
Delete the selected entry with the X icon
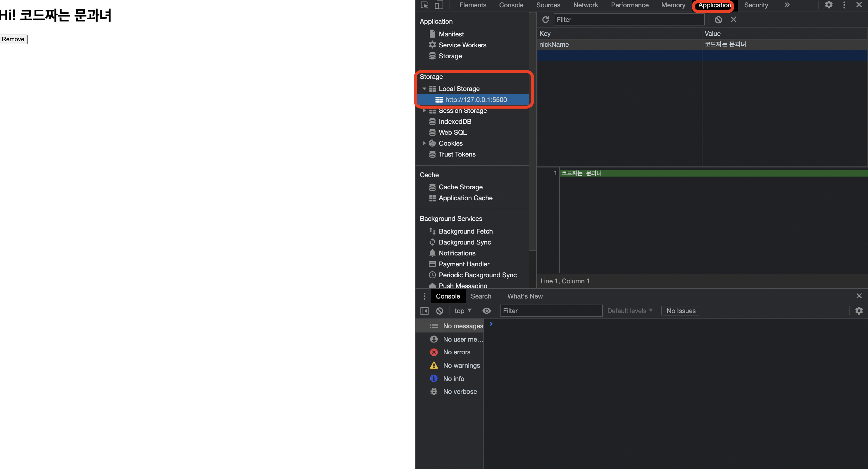coord(733,19)
